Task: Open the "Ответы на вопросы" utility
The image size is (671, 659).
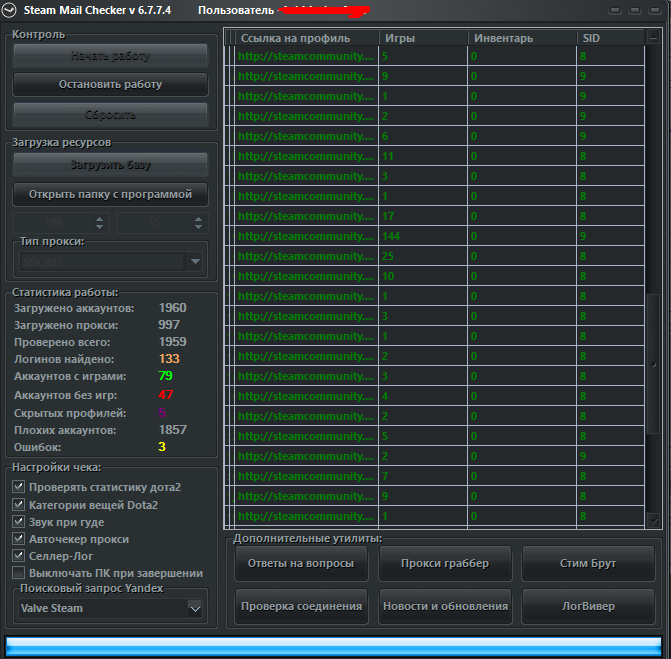Action: tap(299, 563)
